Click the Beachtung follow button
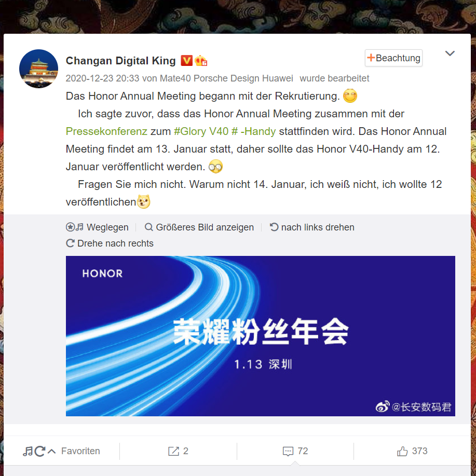476x476 pixels. coord(393,58)
